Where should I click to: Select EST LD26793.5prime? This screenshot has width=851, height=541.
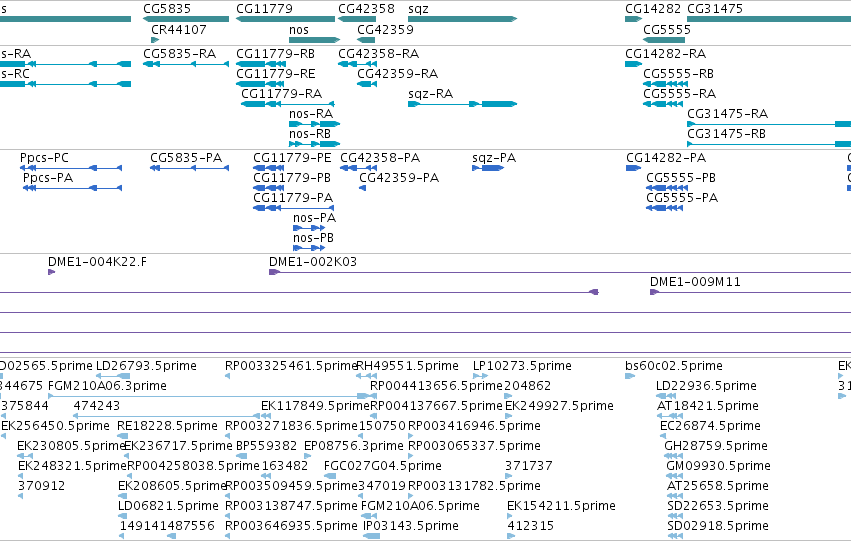click(x=113, y=376)
